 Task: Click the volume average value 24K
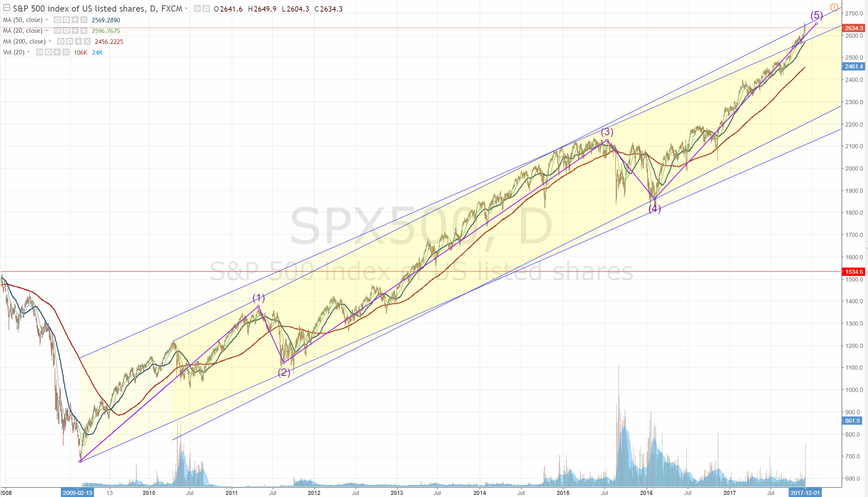[x=97, y=52]
